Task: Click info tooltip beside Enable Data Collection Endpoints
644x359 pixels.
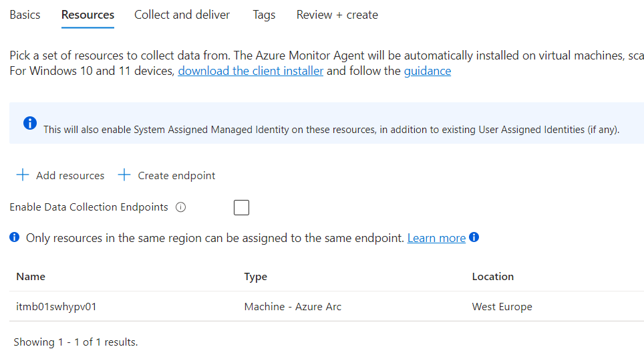Action: [x=180, y=207]
